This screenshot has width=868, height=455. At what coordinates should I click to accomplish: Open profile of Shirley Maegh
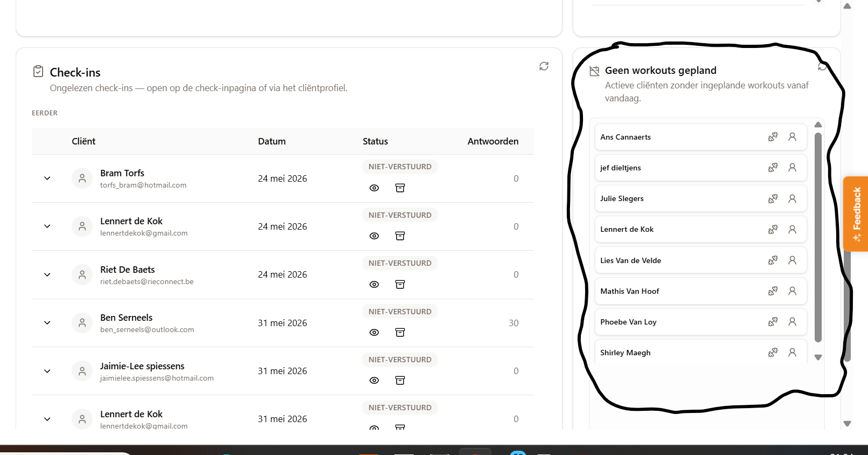(x=792, y=353)
